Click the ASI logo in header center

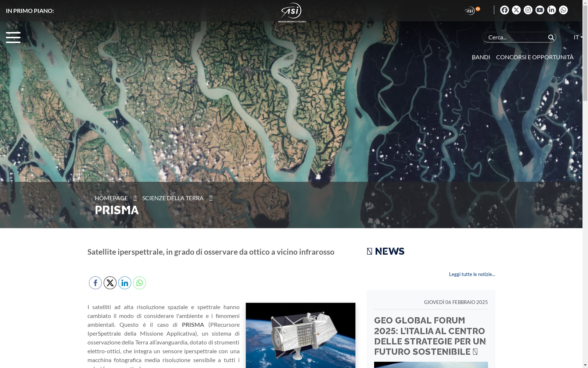coord(292,13)
